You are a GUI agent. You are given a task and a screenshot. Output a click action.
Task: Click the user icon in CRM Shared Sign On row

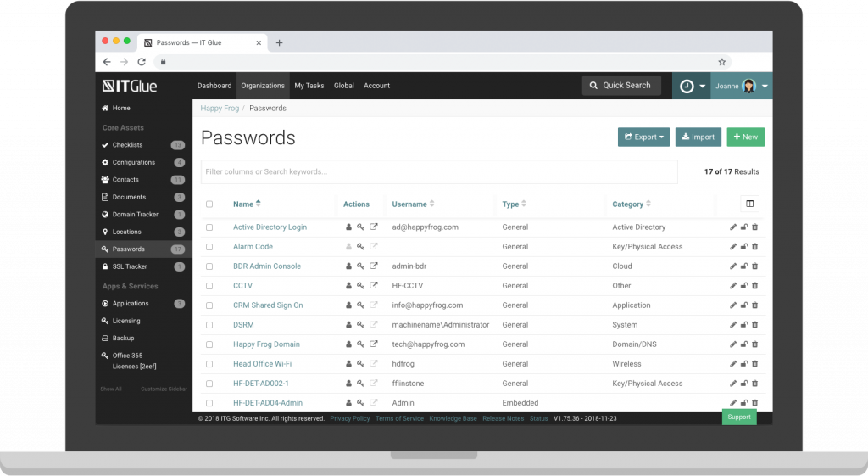[348, 305]
